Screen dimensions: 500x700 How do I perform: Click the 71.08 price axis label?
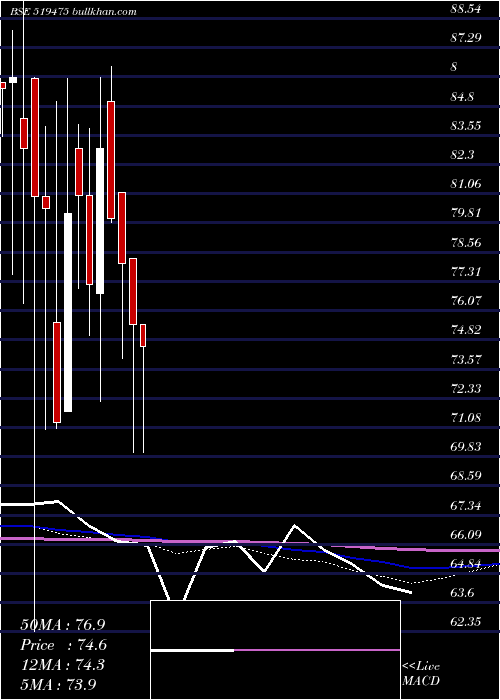(466, 417)
